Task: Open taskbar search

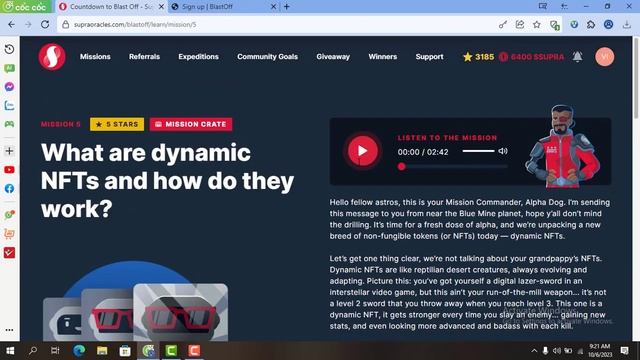Action: [x=33, y=351]
